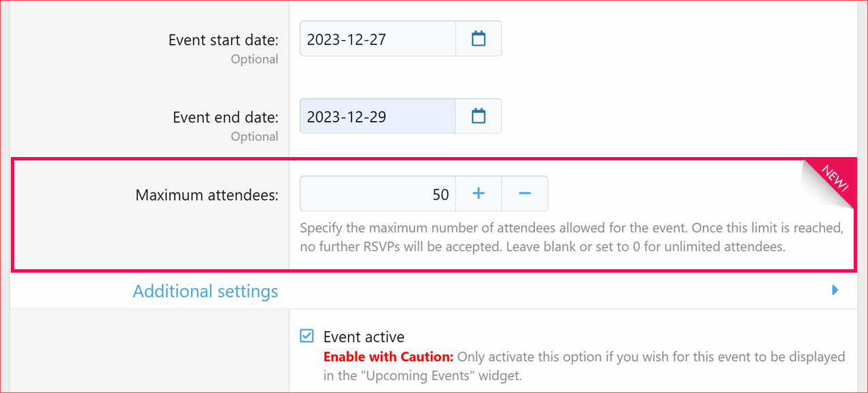Click the plus icon to increase attendees

click(478, 193)
